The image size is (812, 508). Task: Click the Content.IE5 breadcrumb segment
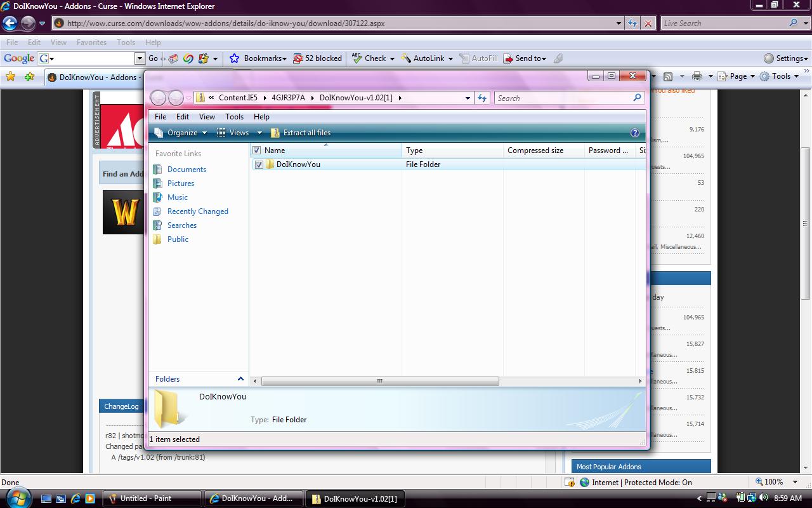238,98
